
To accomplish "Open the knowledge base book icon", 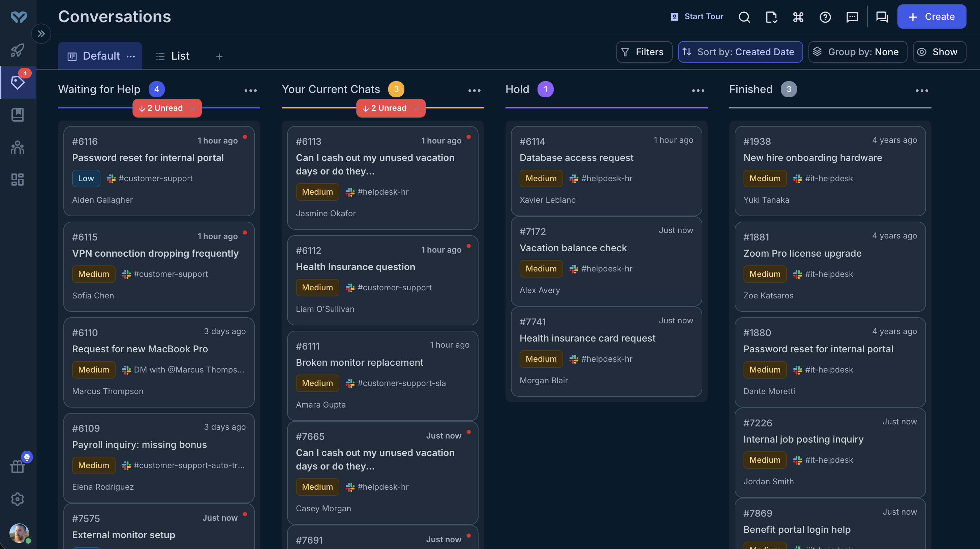I will click(x=18, y=115).
